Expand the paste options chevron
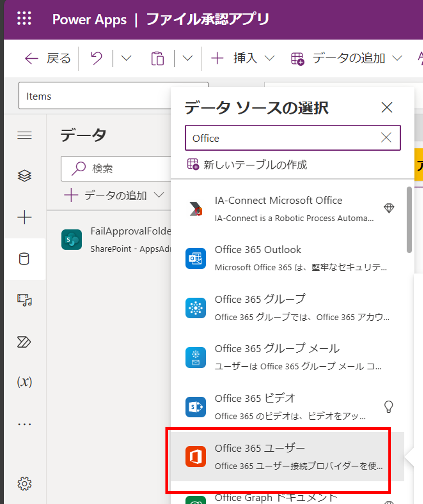 tap(188, 58)
